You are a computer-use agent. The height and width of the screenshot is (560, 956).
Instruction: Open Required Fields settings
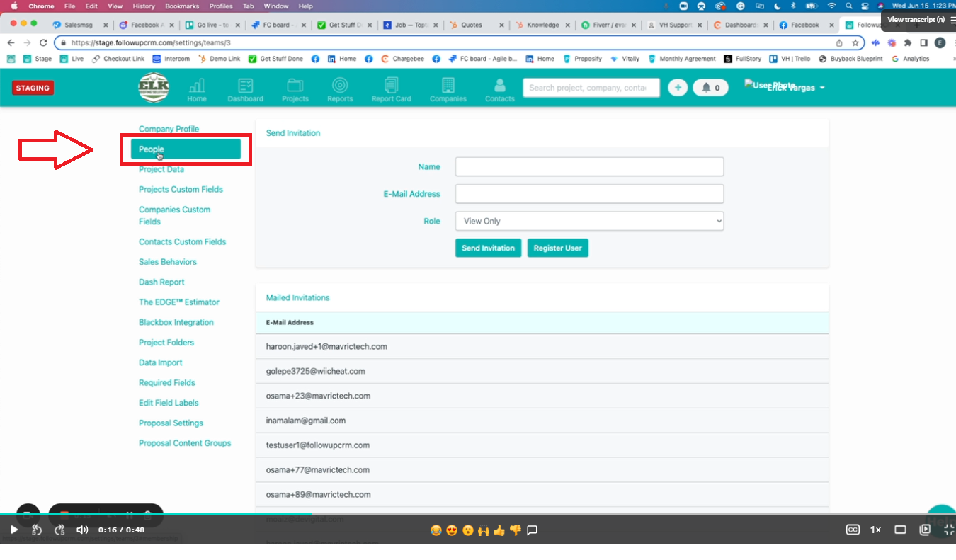pyautogui.click(x=167, y=382)
